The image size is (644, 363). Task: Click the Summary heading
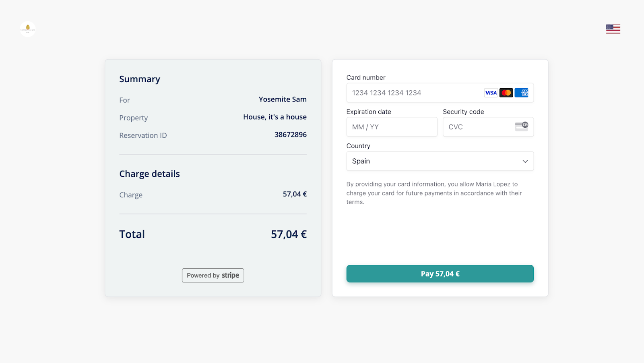[140, 79]
